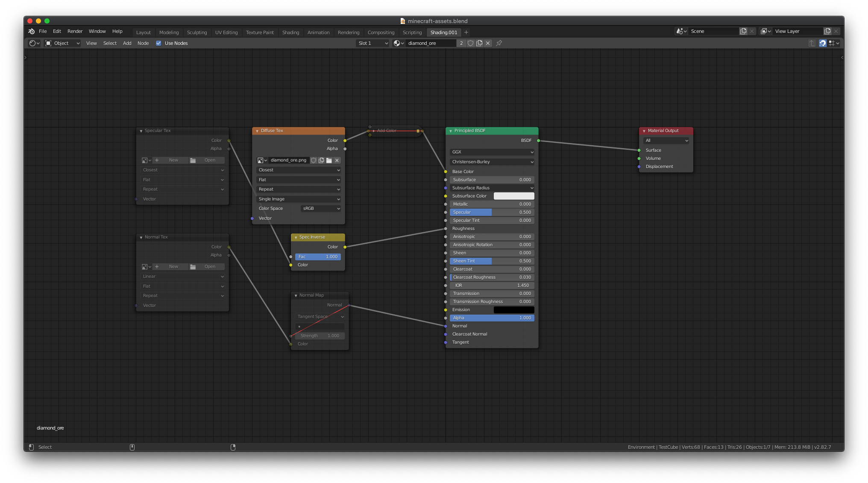Pin the material with the pin icon
Viewport: 868px width, 483px height.
tap(499, 43)
